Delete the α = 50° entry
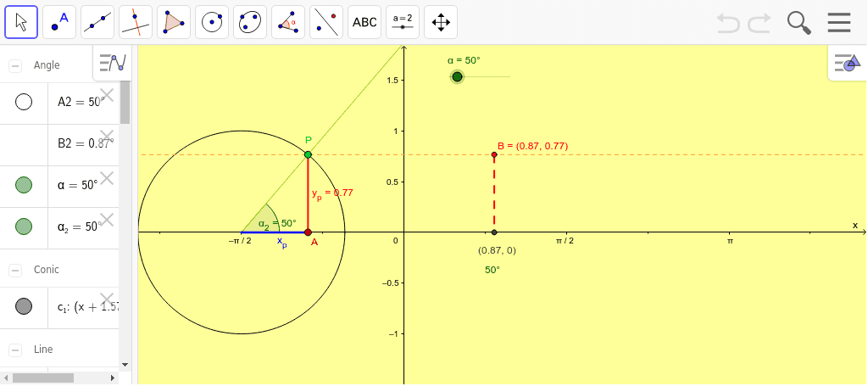 [x=106, y=178]
